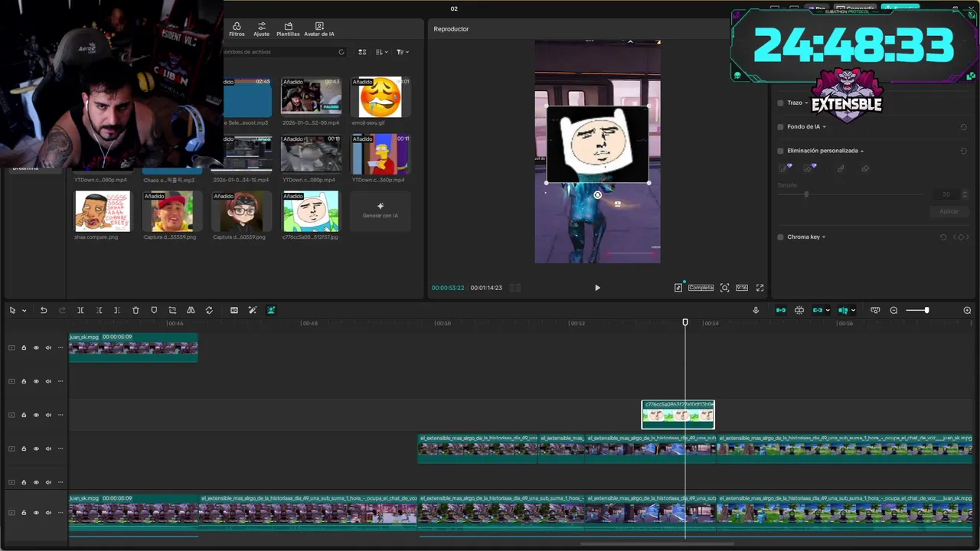Play the preview in Reproductor

597,288
